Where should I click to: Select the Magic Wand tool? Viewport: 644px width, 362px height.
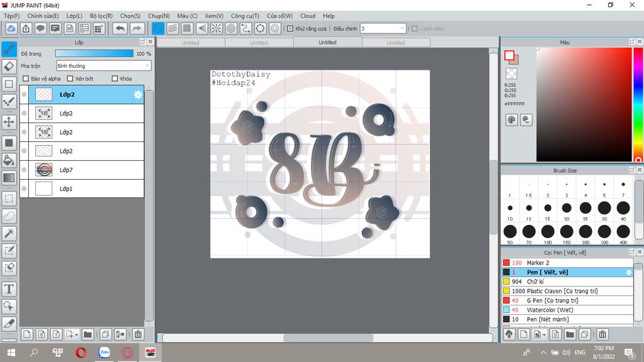9,233
